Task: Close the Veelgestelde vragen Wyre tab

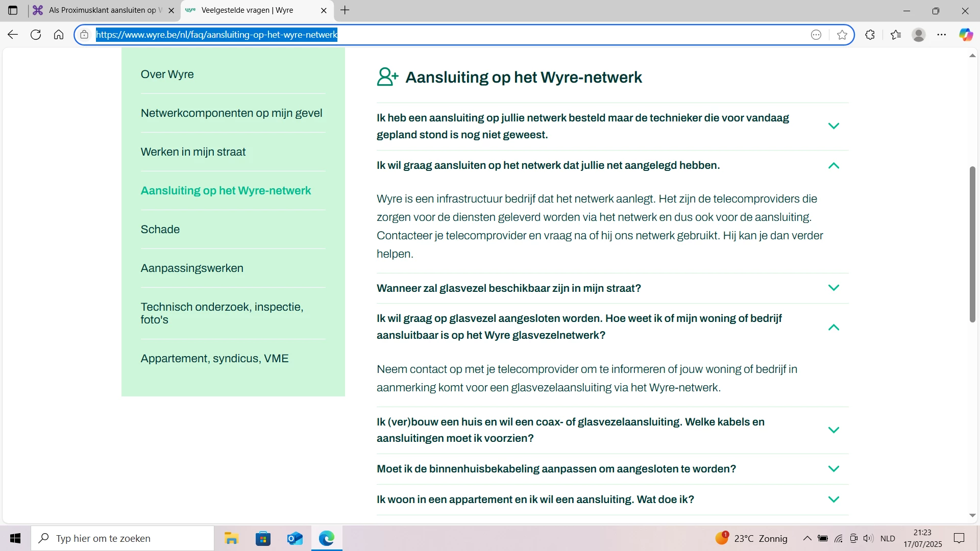Action: coord(324,10)
